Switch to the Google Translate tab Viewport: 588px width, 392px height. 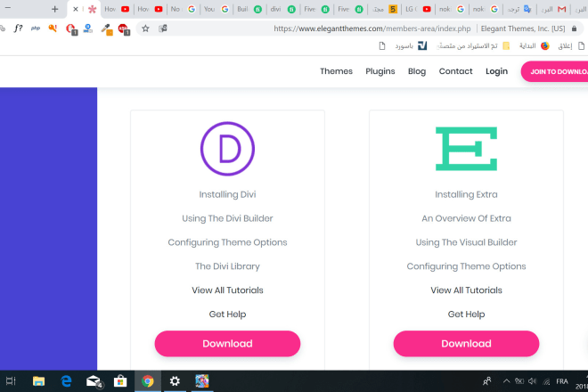[519, 9]
